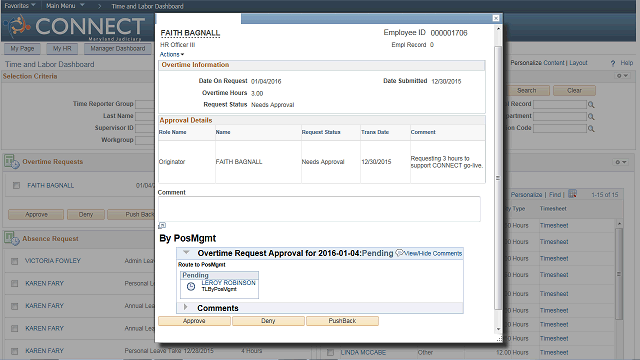This screenshot has height=360, width=640.
Task: Click the Clear button
Action: (574, 90)
